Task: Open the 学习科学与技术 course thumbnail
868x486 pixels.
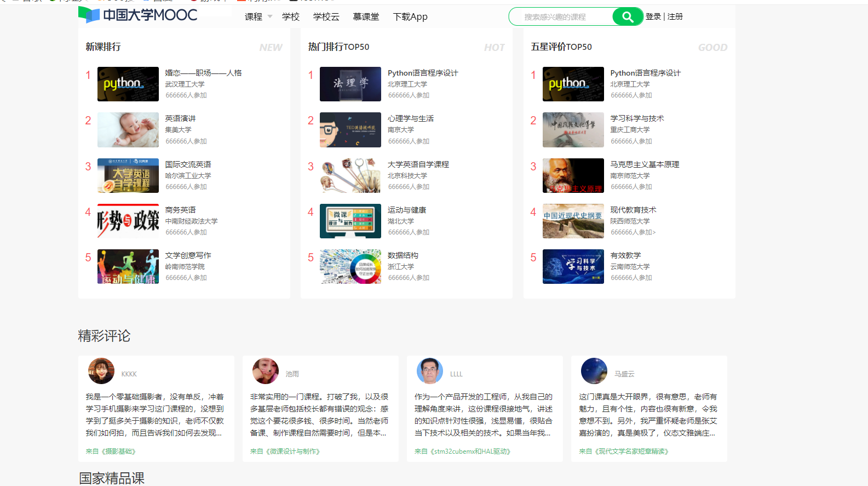Action: pos(573,130)
